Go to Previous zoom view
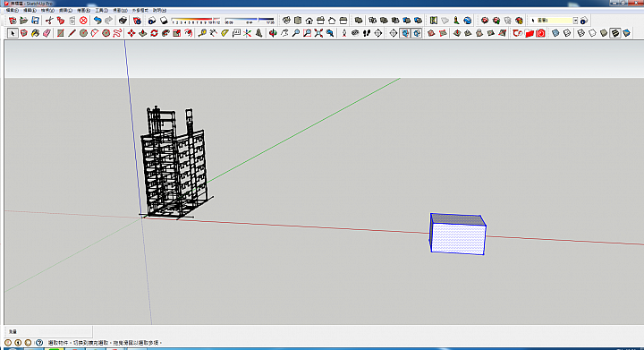 point(330,33)
